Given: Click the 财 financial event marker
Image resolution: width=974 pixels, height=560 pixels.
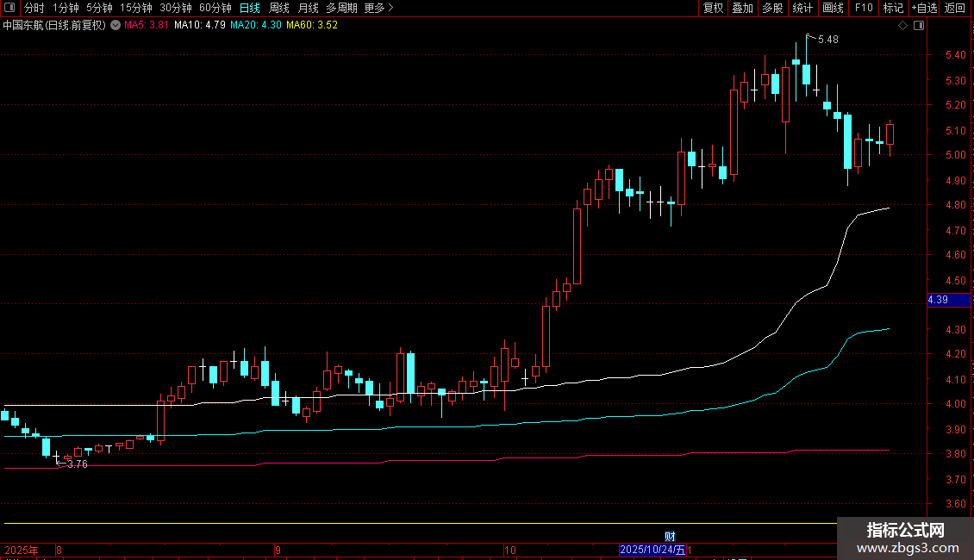Looking at the screenshot, I should (x=670, y=537).
